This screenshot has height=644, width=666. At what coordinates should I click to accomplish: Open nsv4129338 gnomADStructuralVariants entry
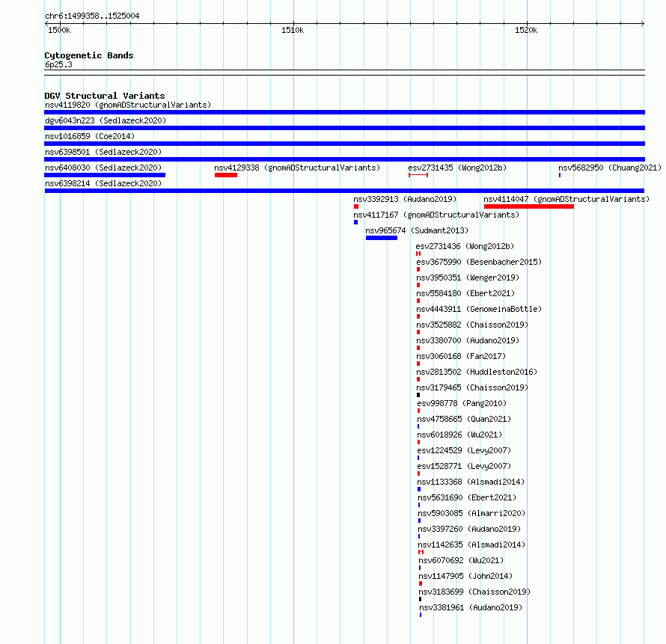point(297,168)
